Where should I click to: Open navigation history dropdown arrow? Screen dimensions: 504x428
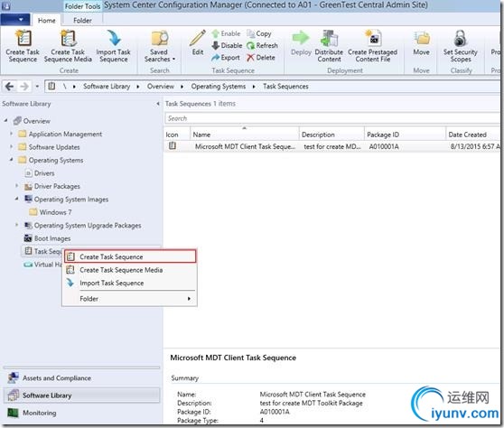point(37,87)
